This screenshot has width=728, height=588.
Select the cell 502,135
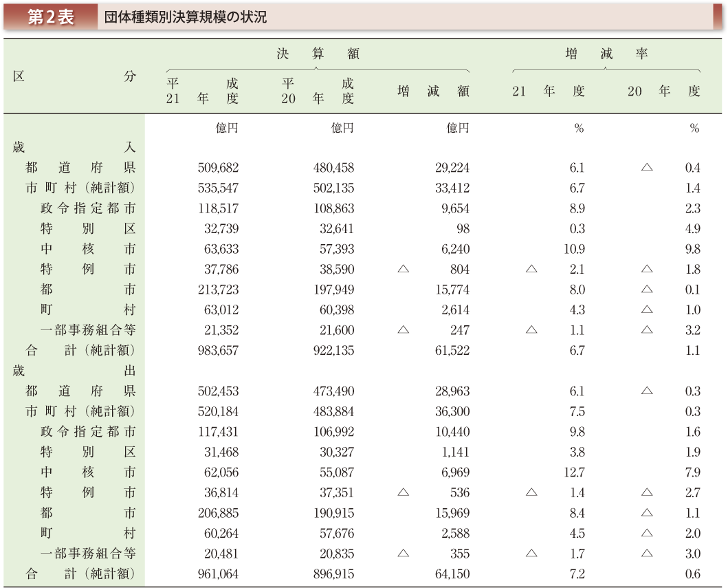[x=334, y=188]
